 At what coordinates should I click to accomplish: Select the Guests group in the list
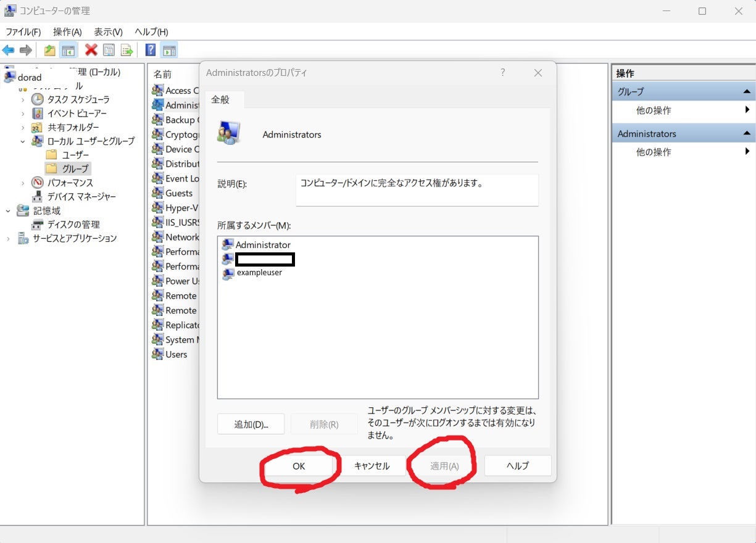178,193
